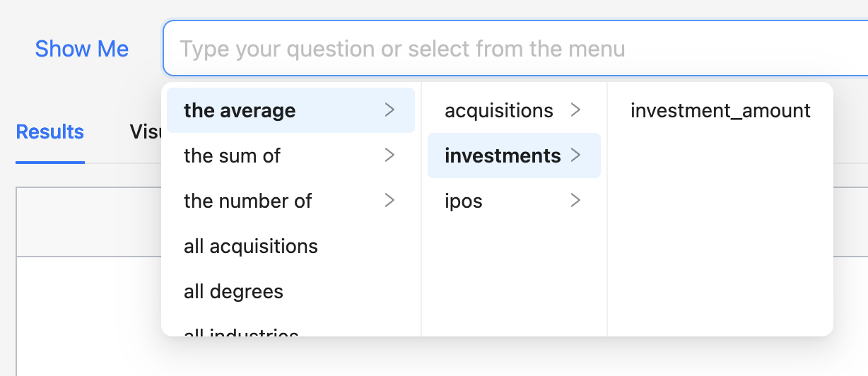Choose "acquisitions" in the submenu

tap(499, 110)
